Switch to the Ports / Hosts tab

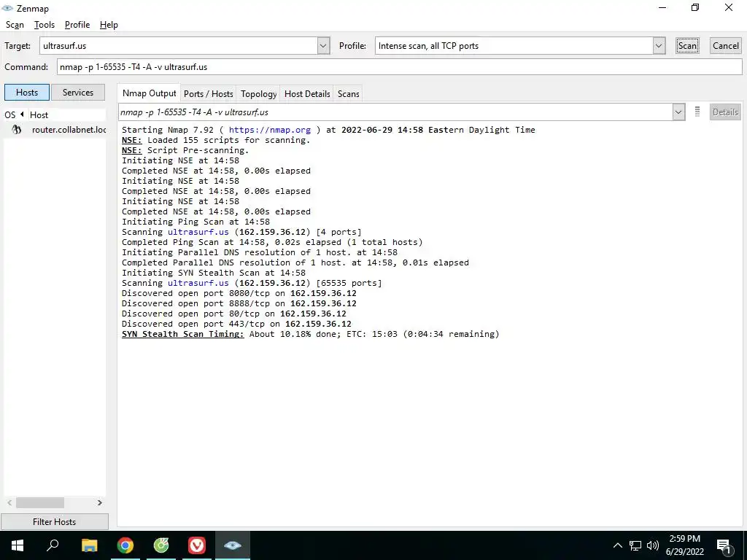[208, 94]
